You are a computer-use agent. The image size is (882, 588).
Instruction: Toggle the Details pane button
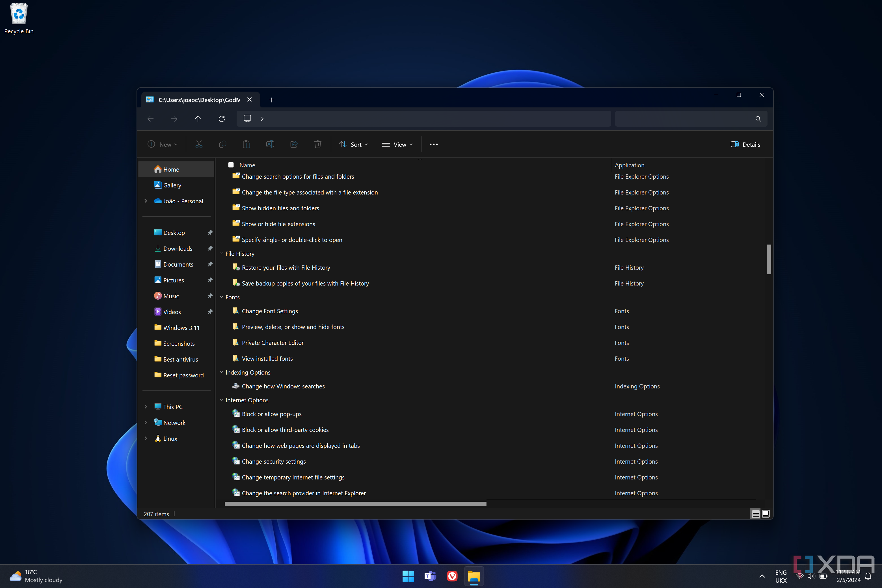745,144
